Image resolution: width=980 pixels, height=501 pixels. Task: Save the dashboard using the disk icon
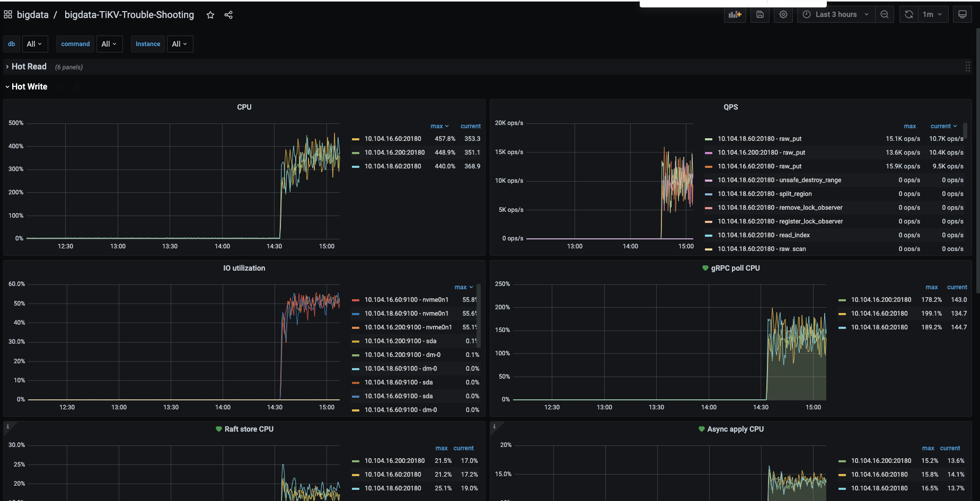[x=760, y=14]
